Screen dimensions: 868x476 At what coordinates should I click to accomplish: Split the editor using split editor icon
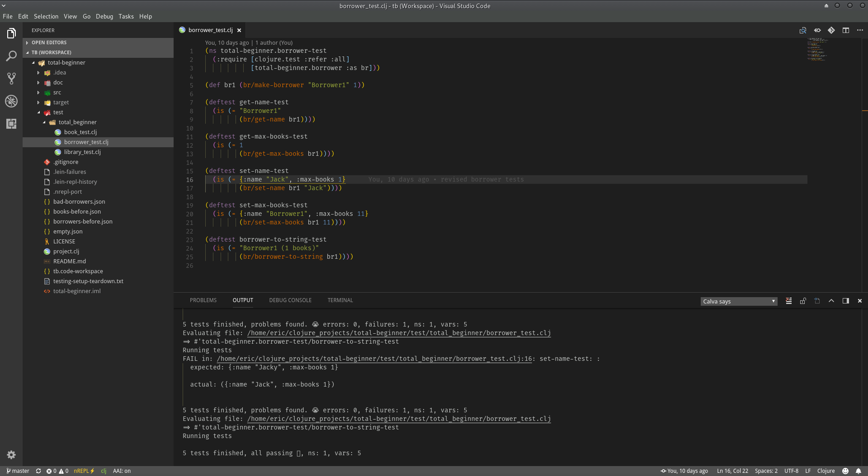point(846,30)
